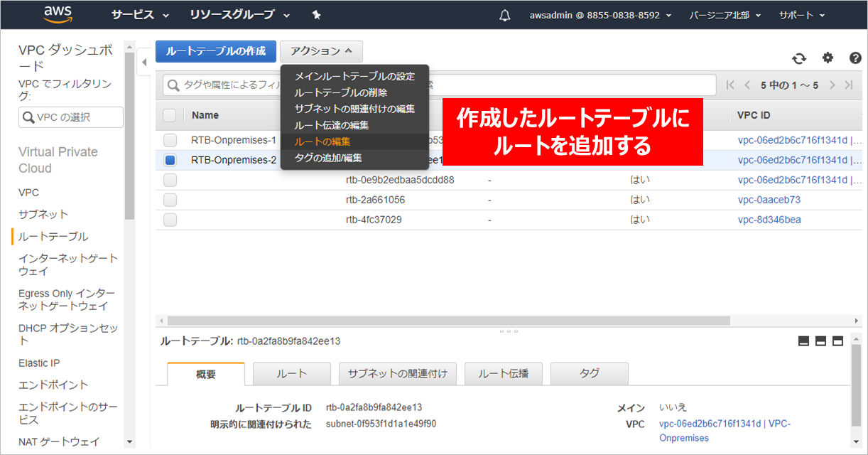Maximize the details pane layout icon

pyautogui.click(x=837, y=341)
